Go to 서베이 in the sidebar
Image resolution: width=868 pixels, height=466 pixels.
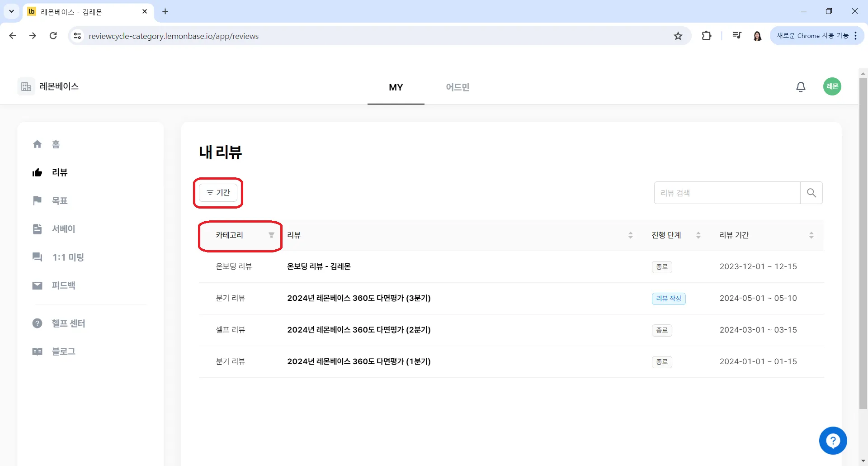pos(53,229)
